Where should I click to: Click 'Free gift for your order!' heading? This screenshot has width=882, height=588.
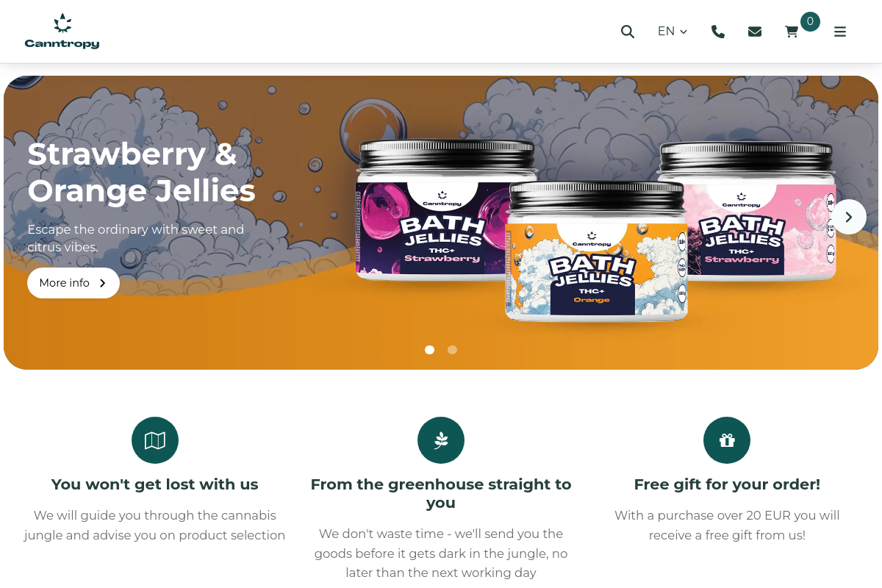coord(727,484)
